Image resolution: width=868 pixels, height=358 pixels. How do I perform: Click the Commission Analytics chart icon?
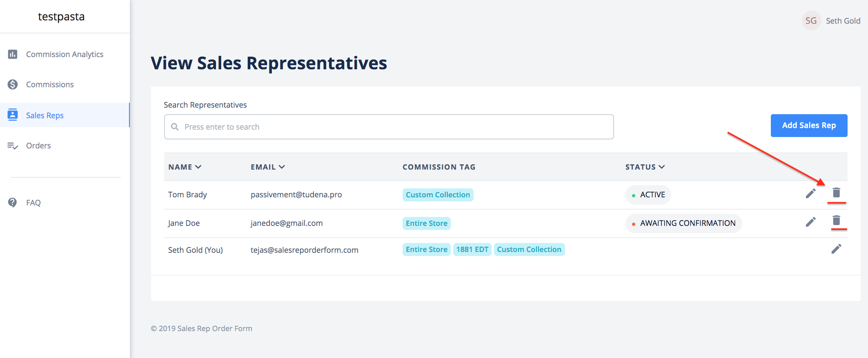click(13, 54)
